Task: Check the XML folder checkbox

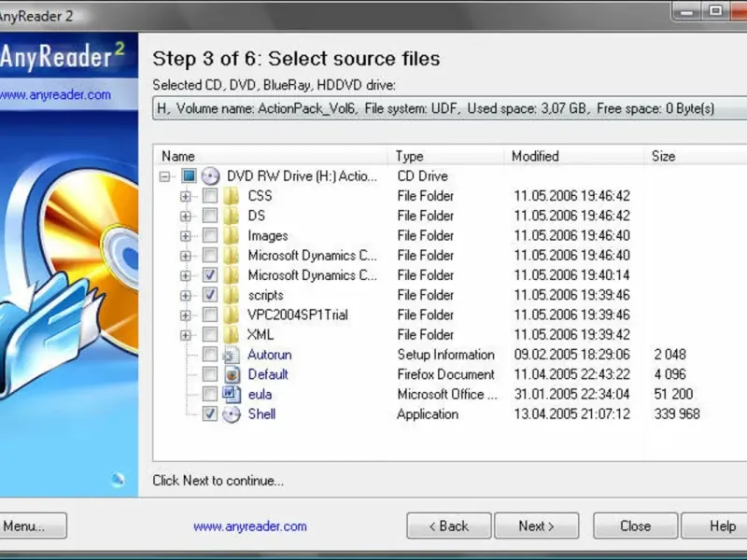Action: (x=209, y=335)
